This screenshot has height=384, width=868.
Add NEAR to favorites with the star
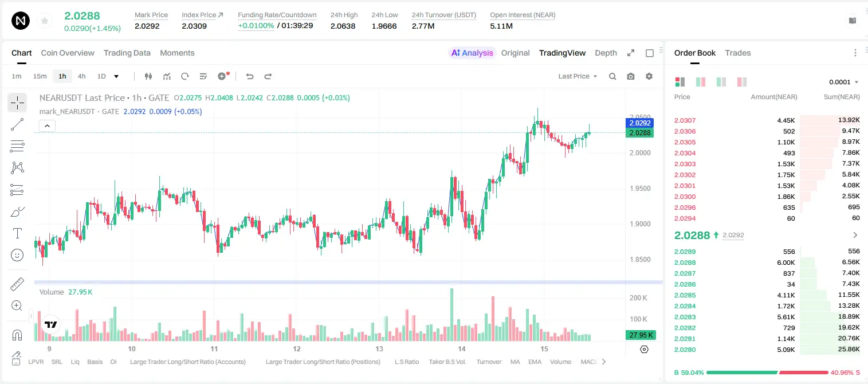tap(45, 21)
